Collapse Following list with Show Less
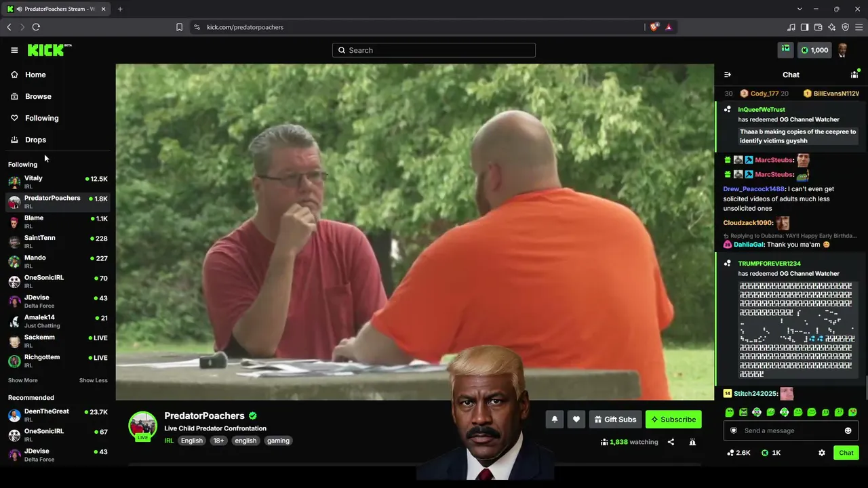 (x=94, y=380)
